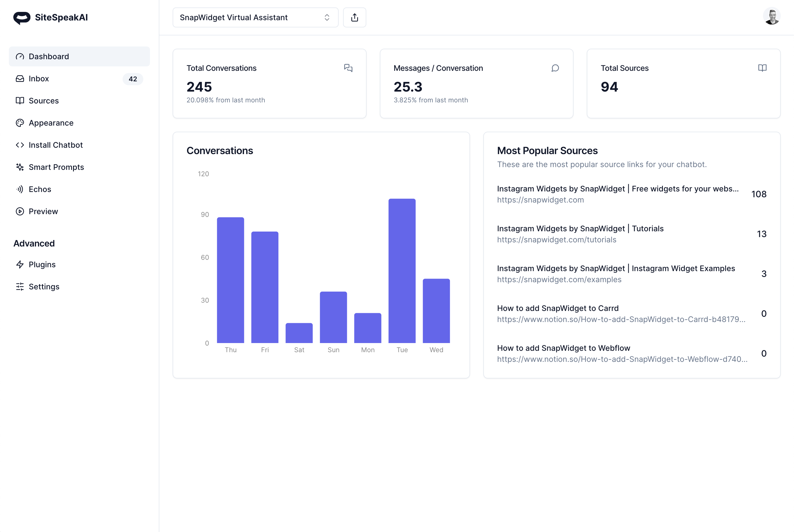Go to Inbox in the sidebar
The height and width of the screenshot is (532, 794).
(39, 79)
